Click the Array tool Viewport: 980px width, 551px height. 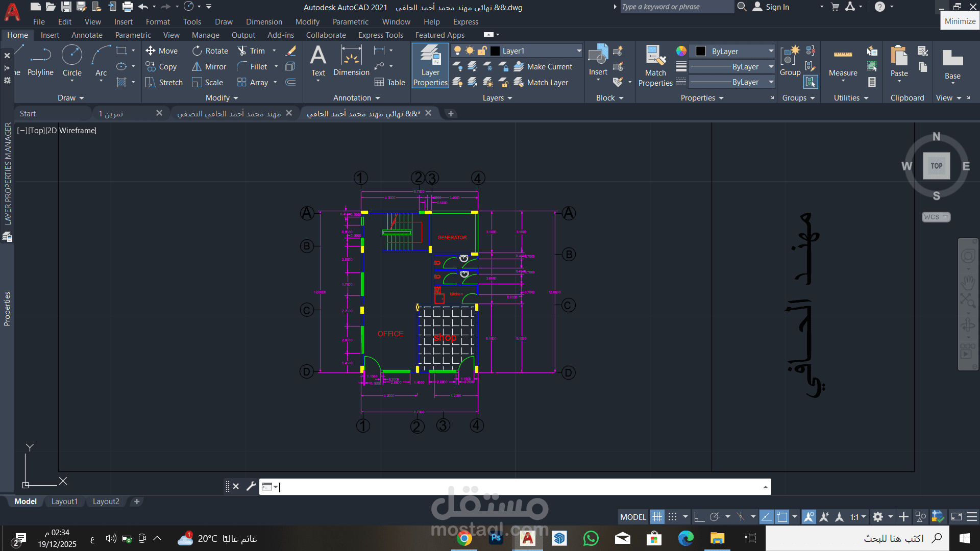click(253, 83)
